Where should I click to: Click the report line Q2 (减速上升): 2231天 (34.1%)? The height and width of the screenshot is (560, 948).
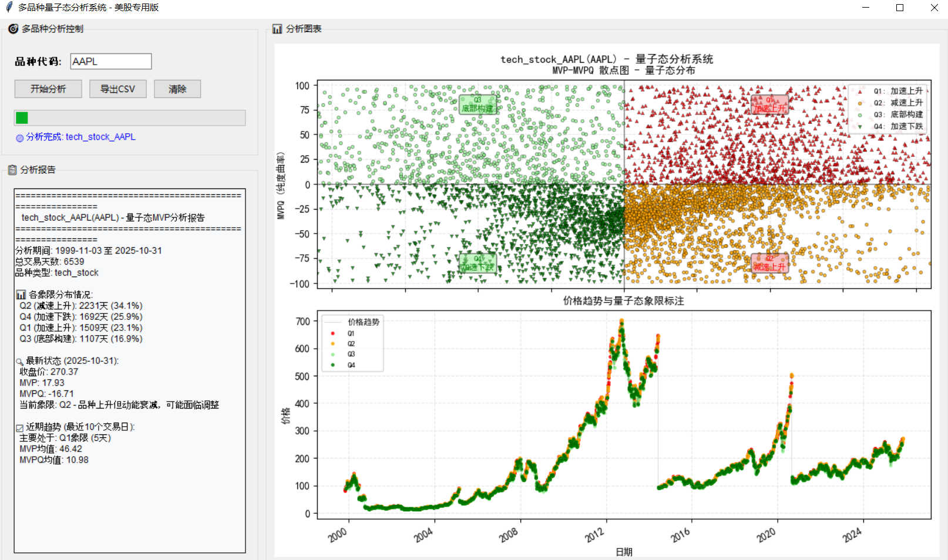(x=81, y=306)
